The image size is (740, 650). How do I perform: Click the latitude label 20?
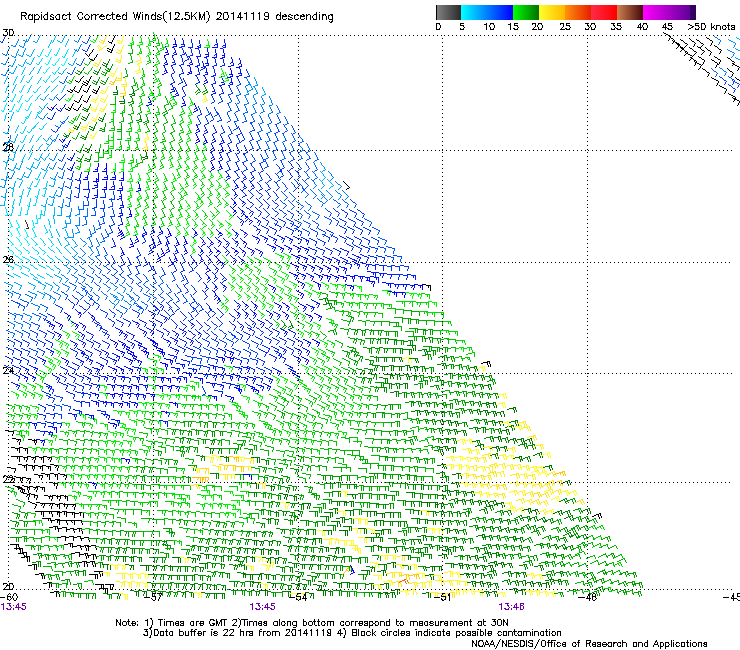pyautogui.click(x=8, y=587)
